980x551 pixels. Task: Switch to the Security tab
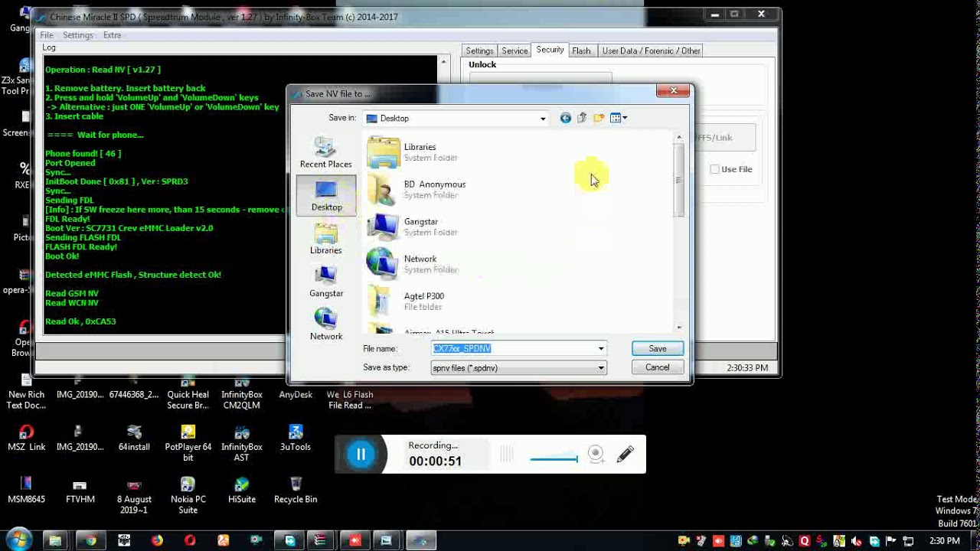pyautogui.click(x=550, y=50)
